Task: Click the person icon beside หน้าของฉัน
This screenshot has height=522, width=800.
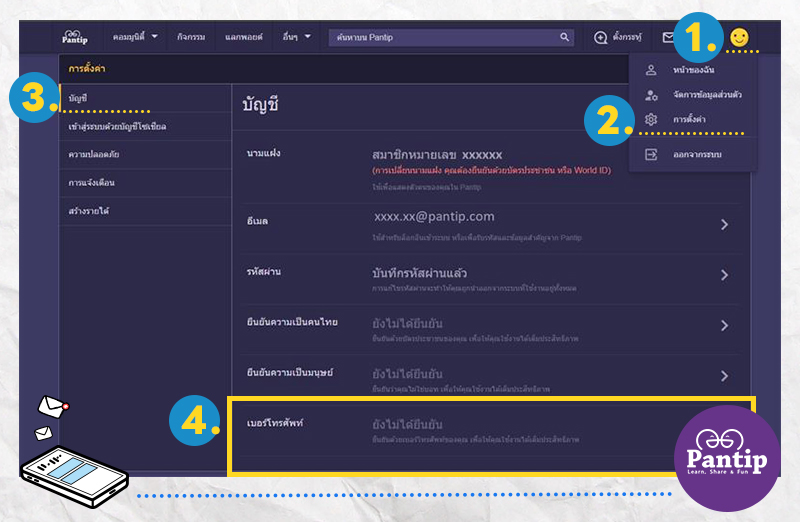Action: coord(651,70)
